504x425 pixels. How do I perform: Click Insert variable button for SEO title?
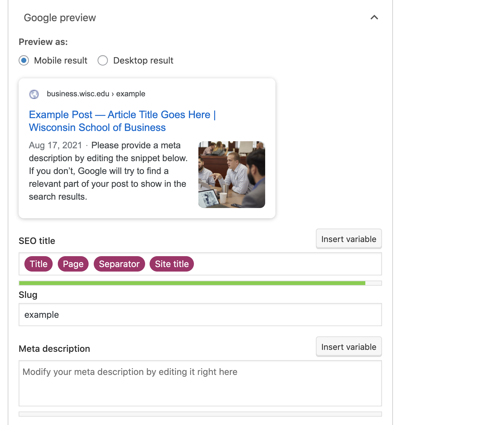(x=349, y=239)
